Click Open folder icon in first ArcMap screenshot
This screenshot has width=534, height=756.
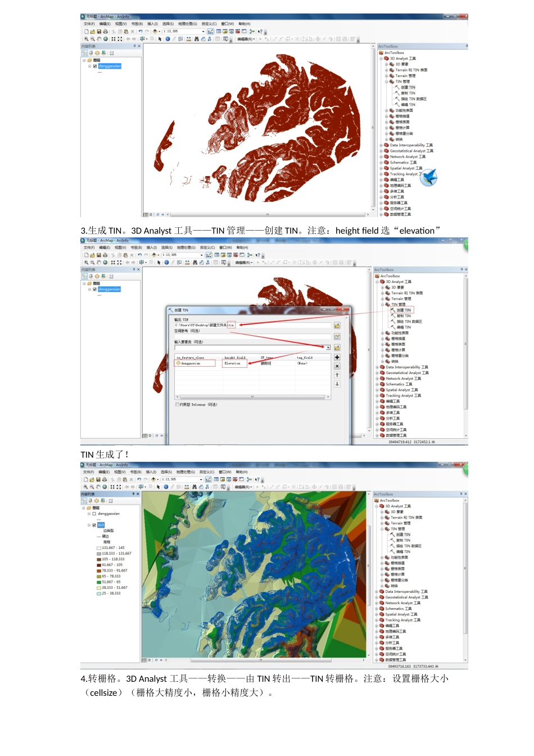point(93,31)
